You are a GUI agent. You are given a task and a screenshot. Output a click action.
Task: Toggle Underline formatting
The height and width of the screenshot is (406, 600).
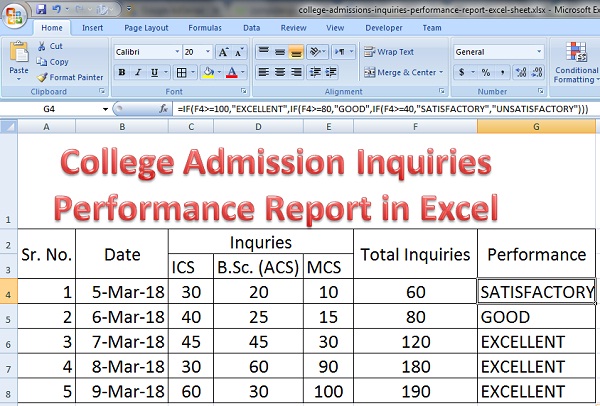(154, 72)
